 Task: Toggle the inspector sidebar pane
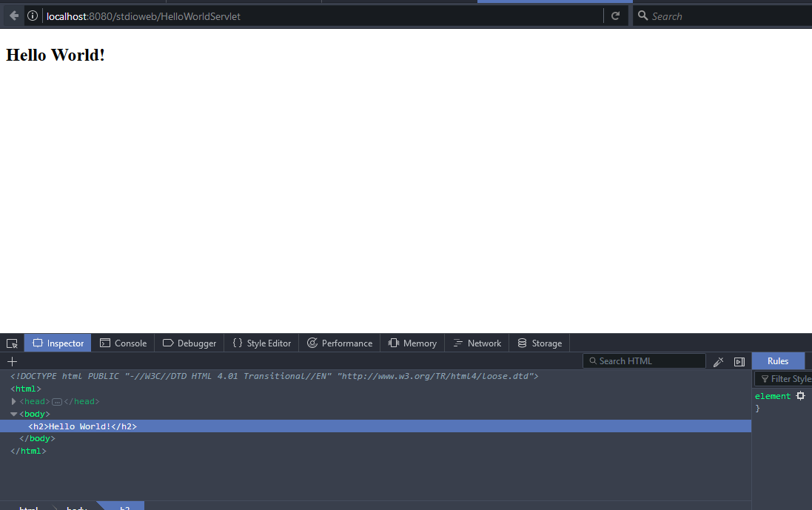click(x=739, y=361)
